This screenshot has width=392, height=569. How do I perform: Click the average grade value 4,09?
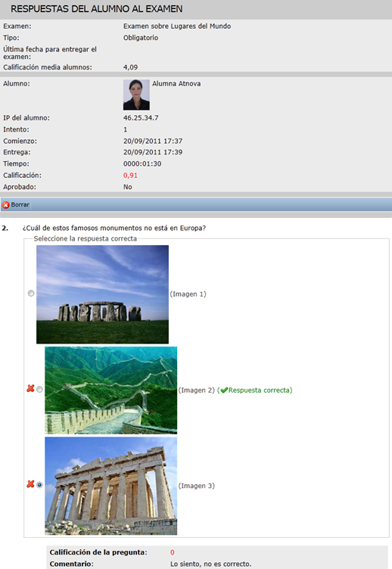pyautogui.click(x=130, y=67)
